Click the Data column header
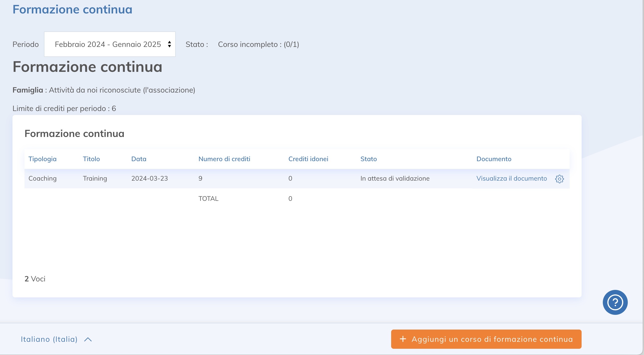 pos(139,159)
